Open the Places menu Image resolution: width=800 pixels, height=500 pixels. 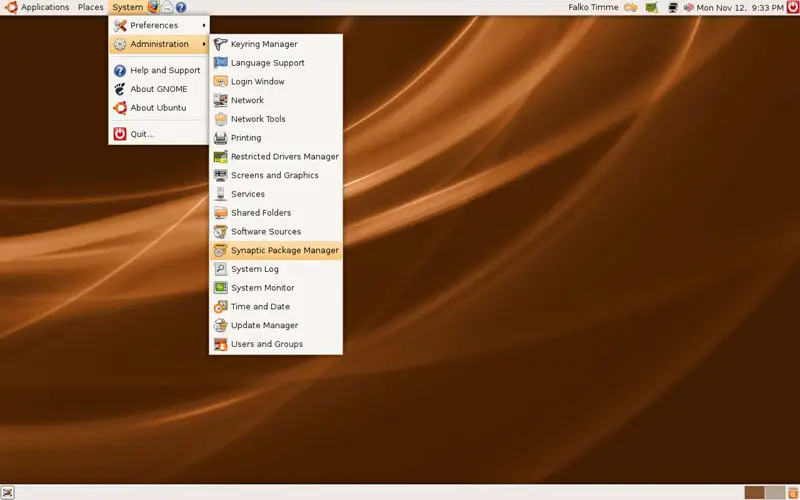point(90,7)
